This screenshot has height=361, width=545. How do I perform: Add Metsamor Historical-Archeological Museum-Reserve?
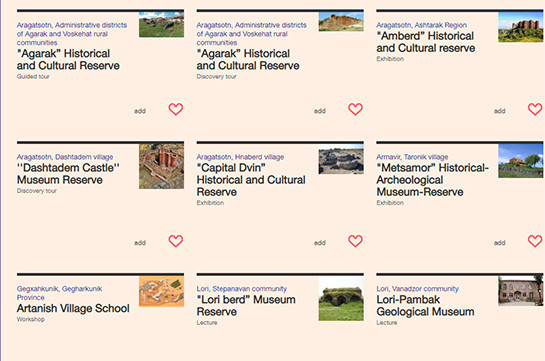[x=500, y=243]
